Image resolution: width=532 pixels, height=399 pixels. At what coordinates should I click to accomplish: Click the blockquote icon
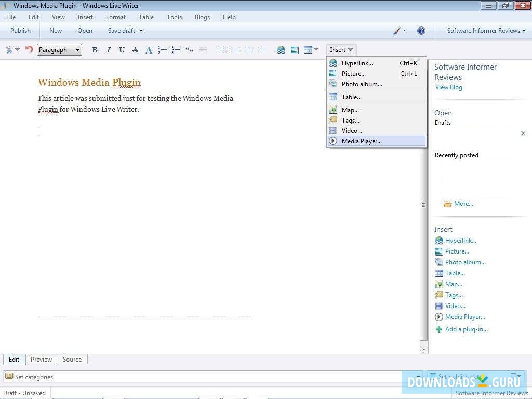[190, 50]
